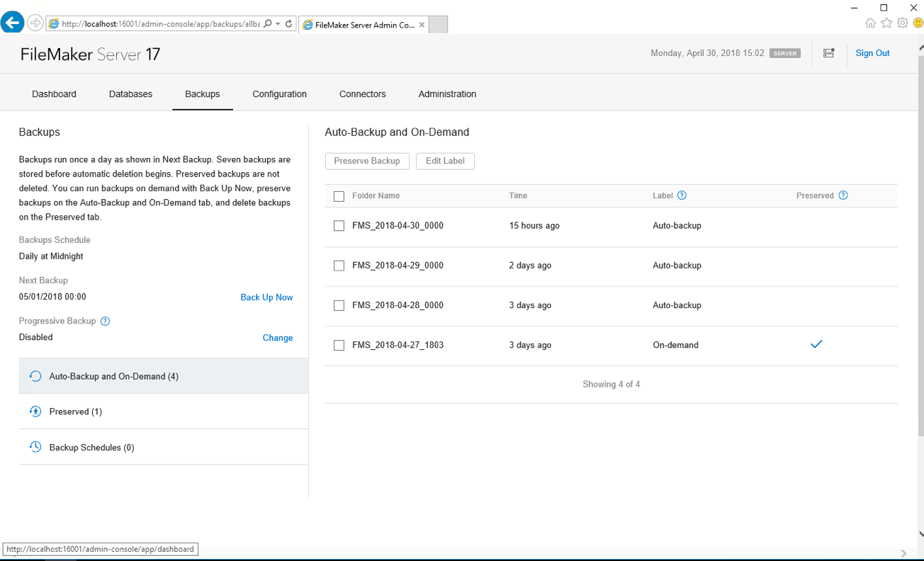The height and width of the screenshot is (561, 924).
Task: Click the Time column header
Action: (518, 195)
